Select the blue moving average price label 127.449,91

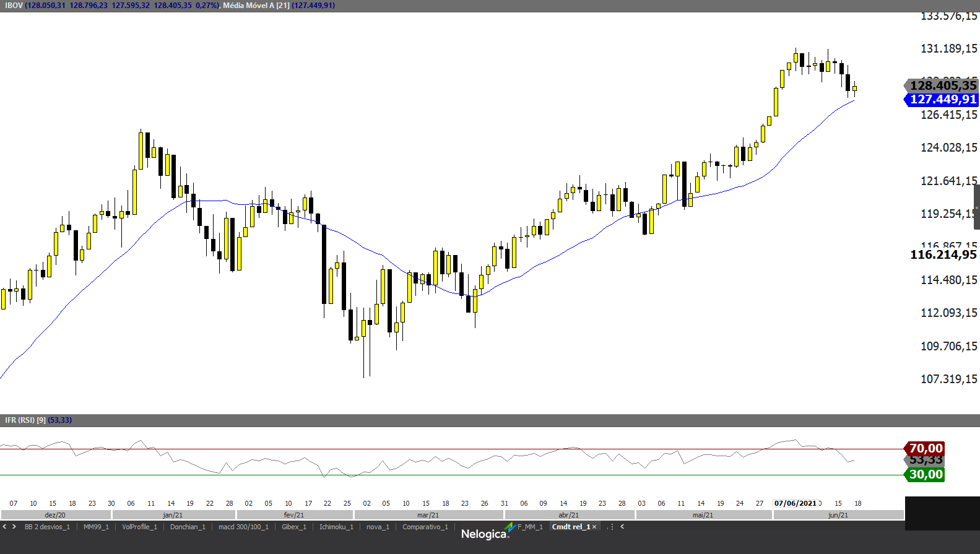click(942, 100)
